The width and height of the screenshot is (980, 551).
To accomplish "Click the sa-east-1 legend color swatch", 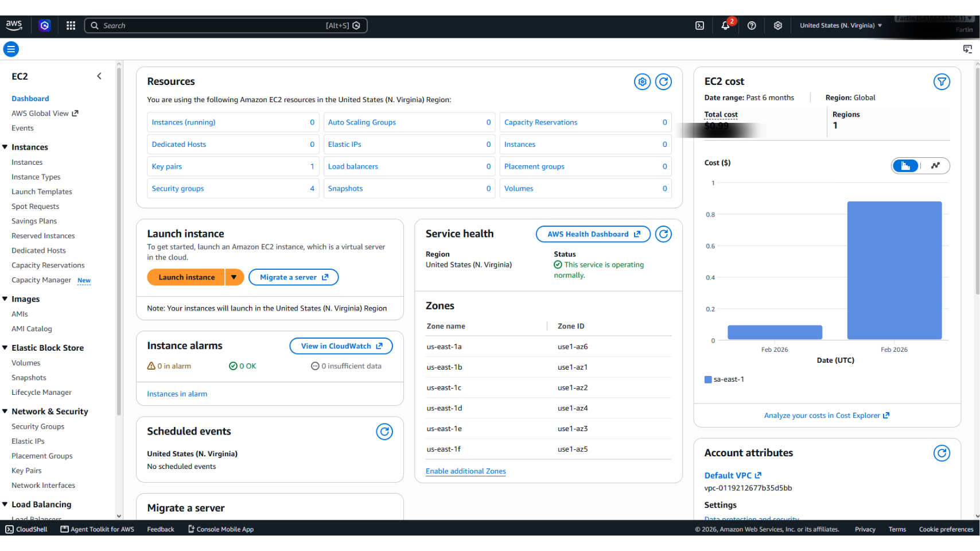I will pos(708,379).
